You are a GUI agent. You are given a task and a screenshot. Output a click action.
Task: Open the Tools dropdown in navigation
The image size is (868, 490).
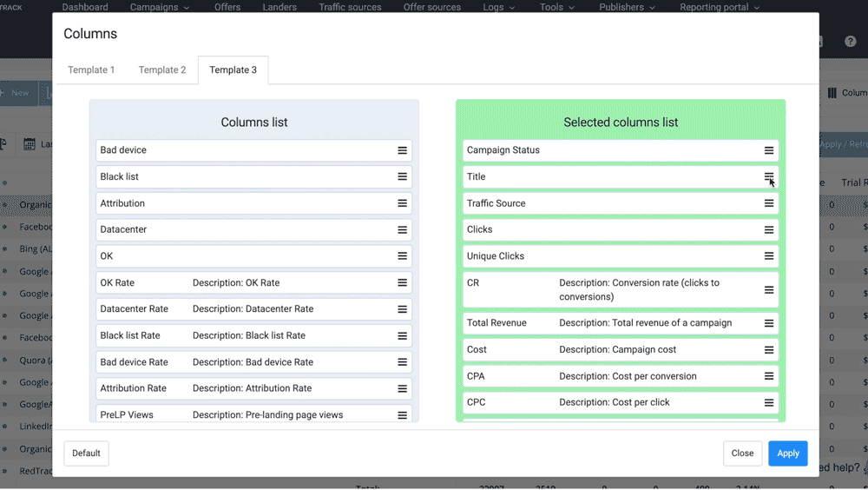(x=557, y=7)
